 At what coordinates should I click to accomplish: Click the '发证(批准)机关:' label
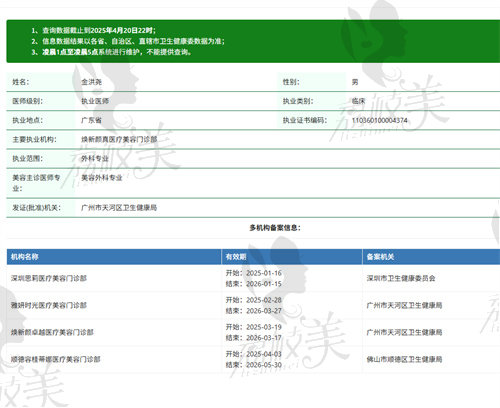[x=36, y=208]
